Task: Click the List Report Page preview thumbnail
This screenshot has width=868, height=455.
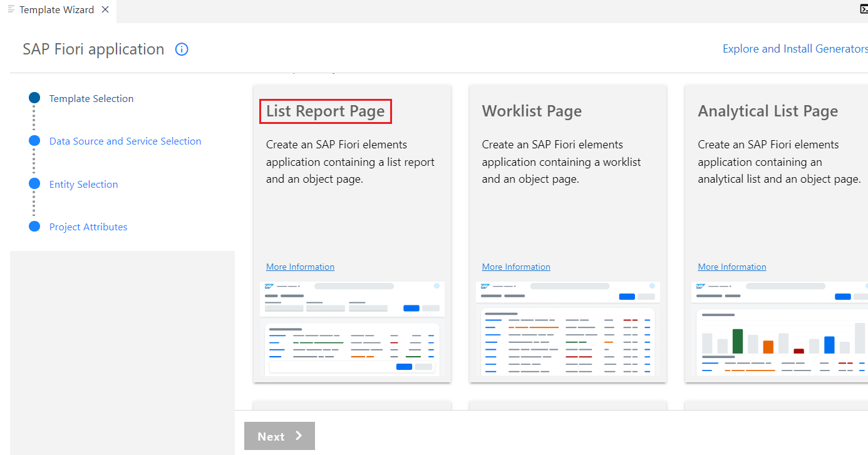Action: [352, 329]
